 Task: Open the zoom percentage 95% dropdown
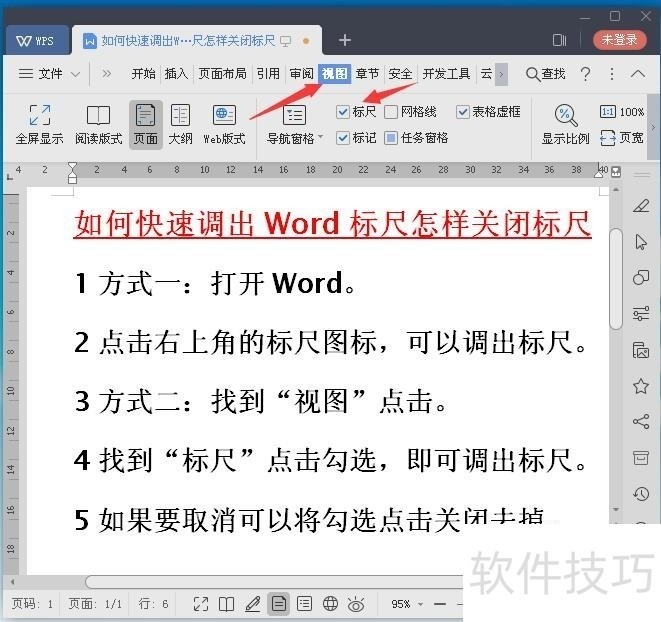tap(420, 604)
